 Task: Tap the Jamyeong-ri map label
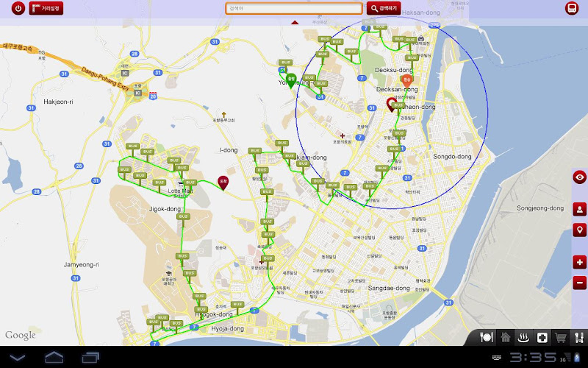point(82,264)
